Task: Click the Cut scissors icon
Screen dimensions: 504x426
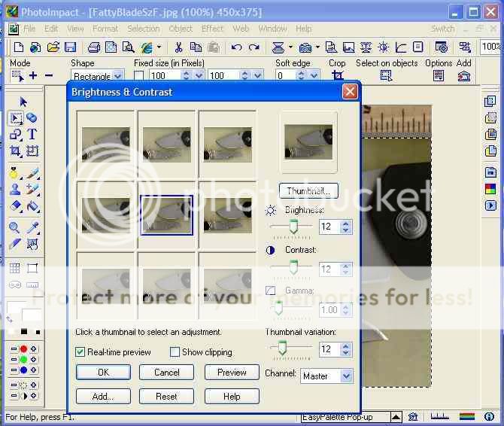Action: (179, 47)
